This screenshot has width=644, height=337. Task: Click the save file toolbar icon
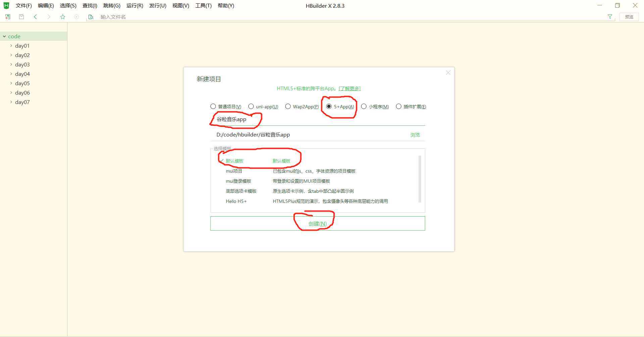(x=21, y=17)
